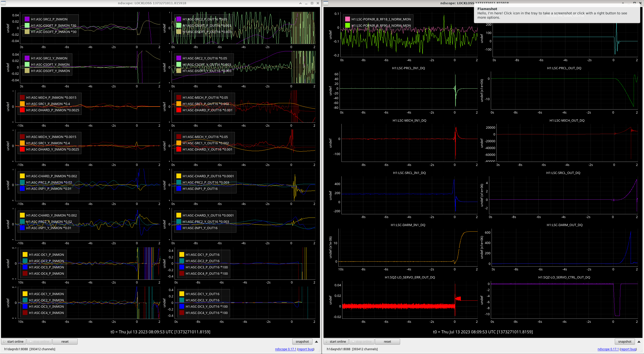Open report bug link in right window
The height and width of the screenshot is (354, 644).
point(628,349)
